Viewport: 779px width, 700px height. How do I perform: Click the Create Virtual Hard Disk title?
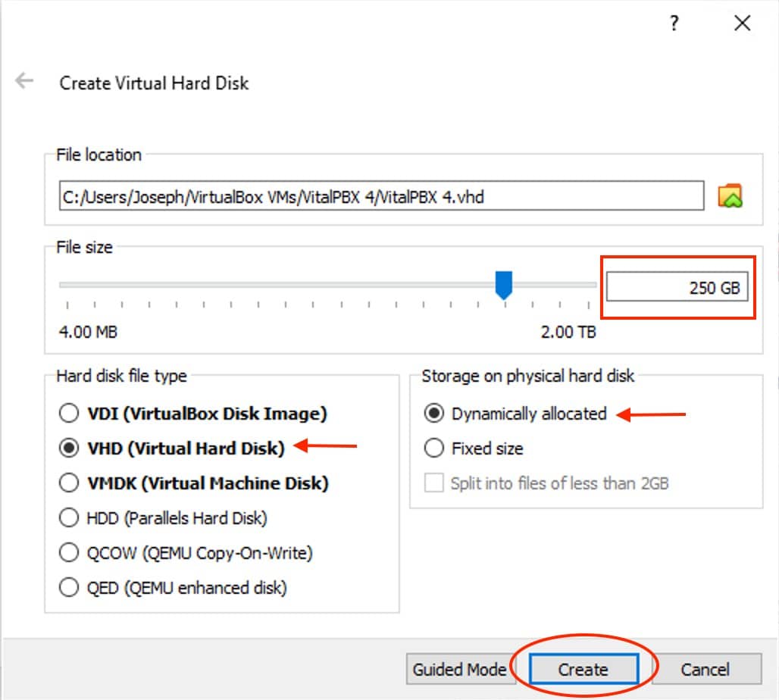[x=154, y=83]
